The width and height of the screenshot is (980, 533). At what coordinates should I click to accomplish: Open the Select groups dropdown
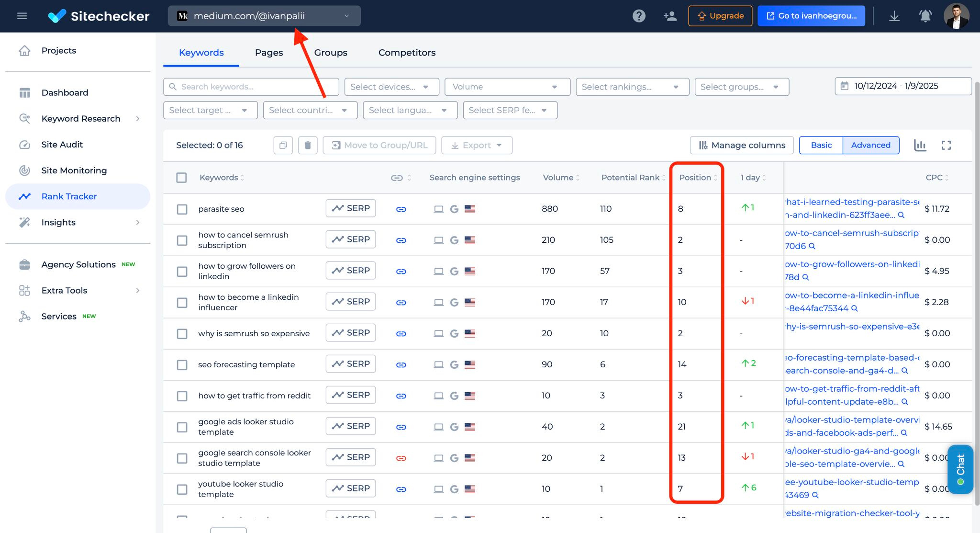(x=742, y=87)
